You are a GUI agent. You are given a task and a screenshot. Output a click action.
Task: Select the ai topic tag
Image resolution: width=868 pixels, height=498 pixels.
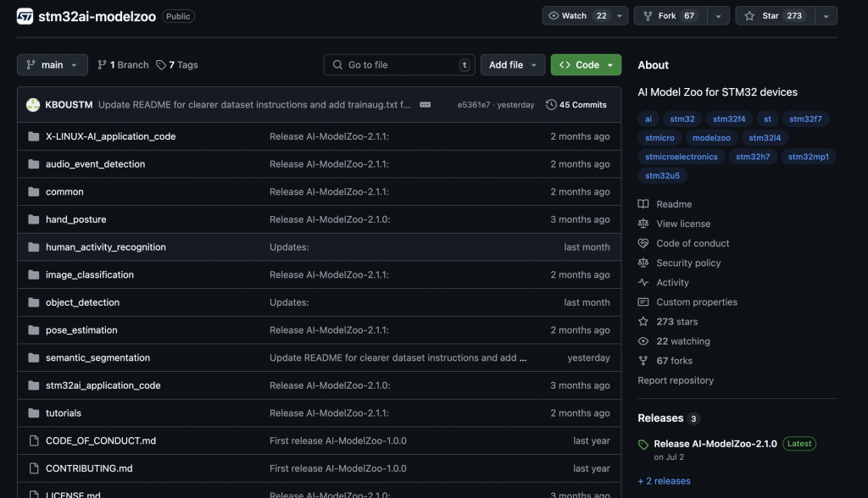(648, 119)
